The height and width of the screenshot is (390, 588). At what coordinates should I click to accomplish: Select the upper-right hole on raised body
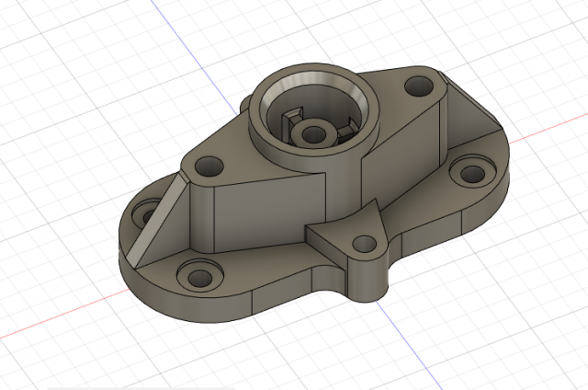pos(419,86)
